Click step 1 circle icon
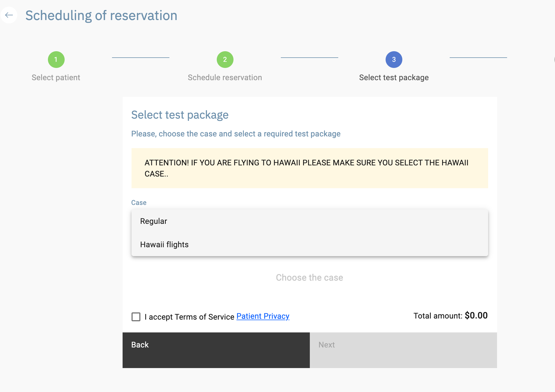Screen dimensions: 555x392 point(56,60)
